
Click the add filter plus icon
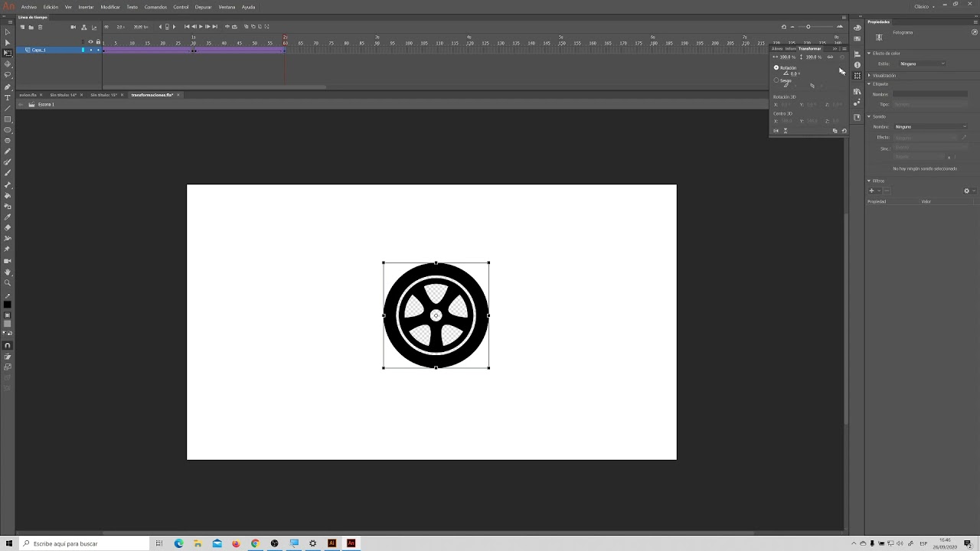(871, 191)
